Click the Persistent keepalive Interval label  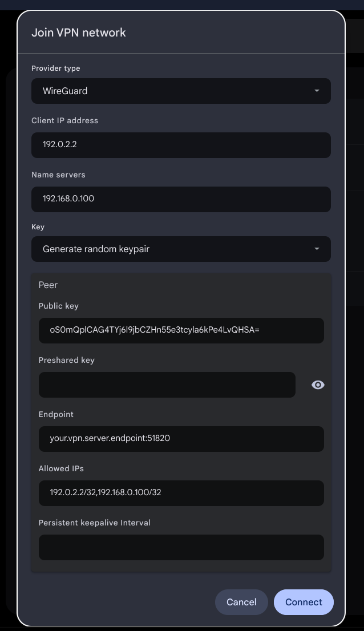coord(94,523)
